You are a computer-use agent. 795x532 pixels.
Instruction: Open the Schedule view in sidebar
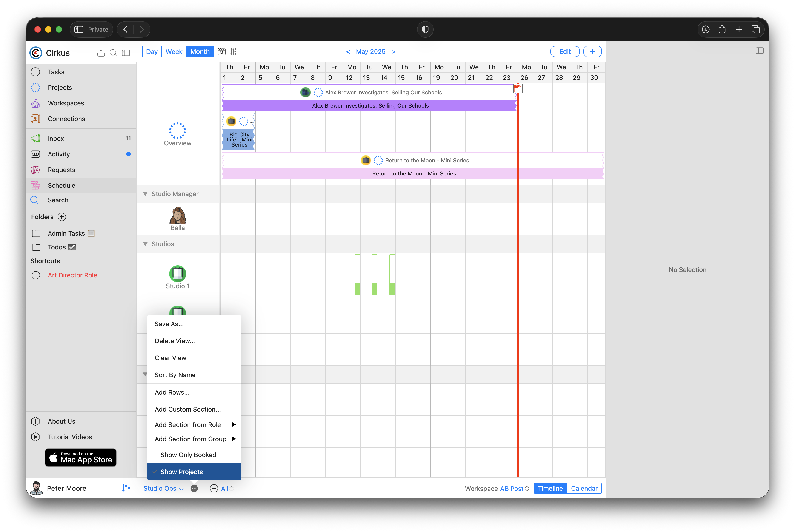(61, 185)
